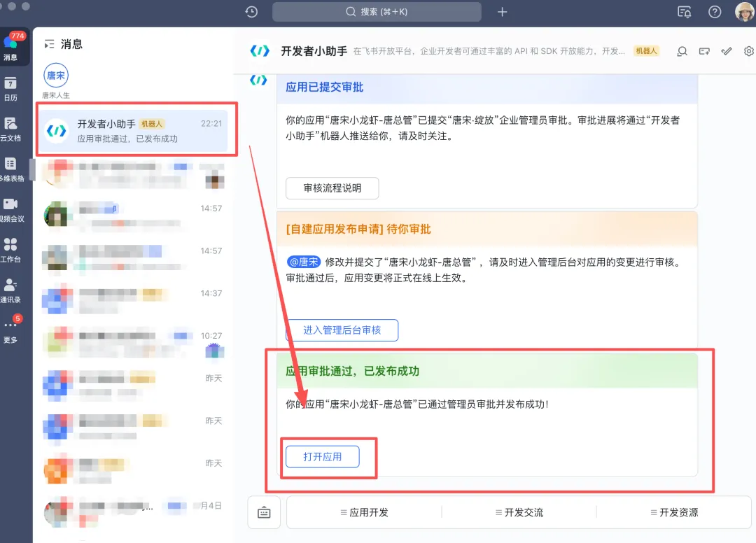The image size is (756, 543).
Task: Click the screen-with-person icon beside the help icon
Action: [684, 12]
